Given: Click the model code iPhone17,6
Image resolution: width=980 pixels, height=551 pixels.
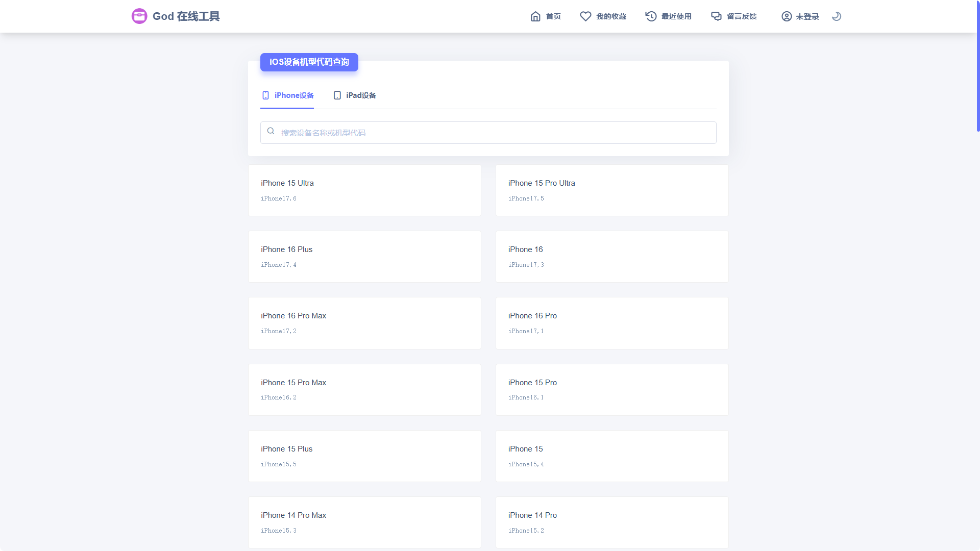Looking at the screenshot, I should click(x=279, y=198).
